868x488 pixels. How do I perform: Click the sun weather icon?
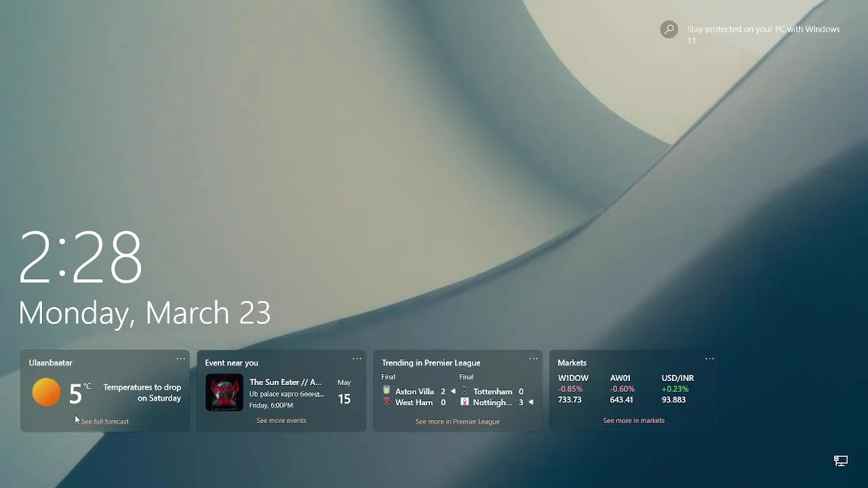coord(46,392)
